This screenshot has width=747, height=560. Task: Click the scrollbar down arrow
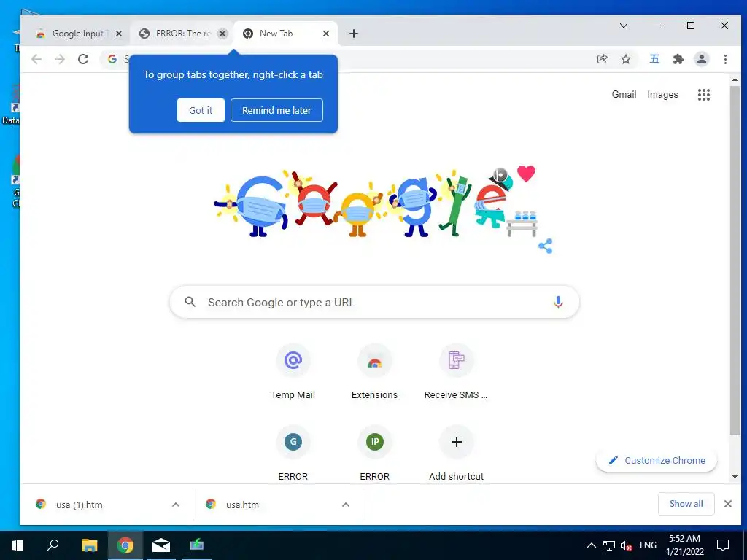(735, 477)
